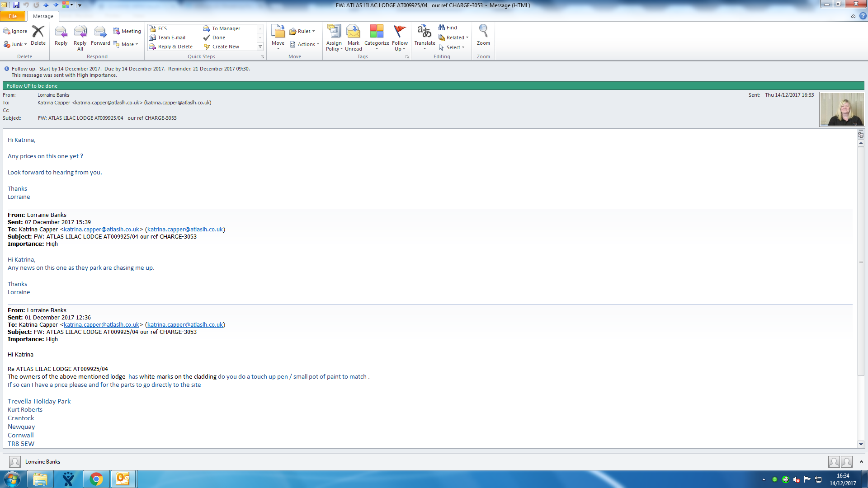
Task: Click the Done quick step
Action: coord(218,38)
